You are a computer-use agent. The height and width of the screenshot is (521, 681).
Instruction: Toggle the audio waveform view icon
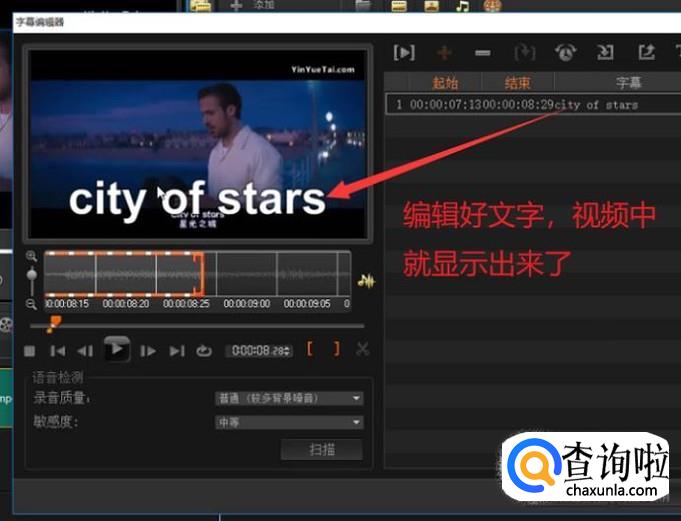[366, 281]
